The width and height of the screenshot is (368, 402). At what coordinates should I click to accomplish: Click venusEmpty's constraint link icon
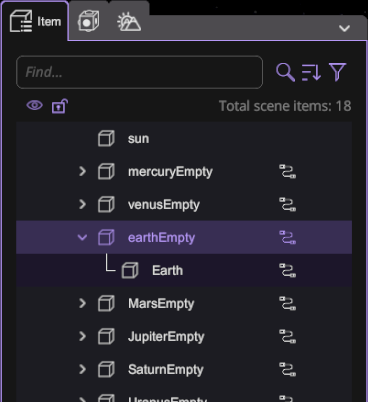pos(287,205)
